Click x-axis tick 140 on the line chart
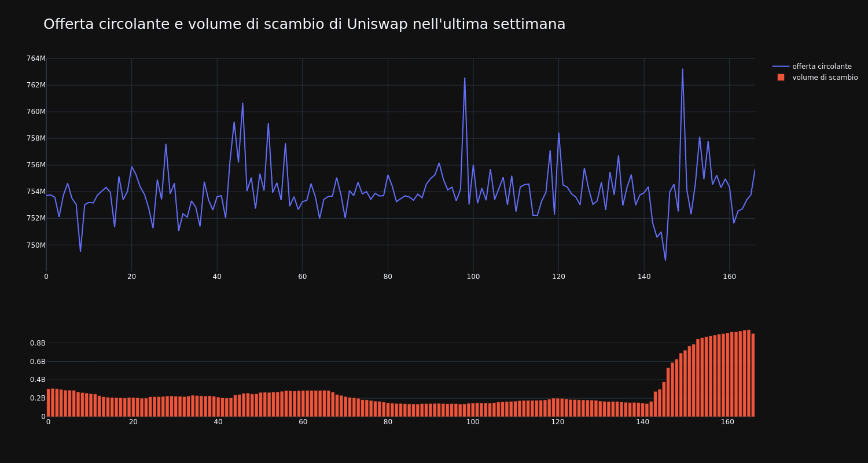Screen dimensions: 868x463 pyautogui.click(x=644, y=277)
